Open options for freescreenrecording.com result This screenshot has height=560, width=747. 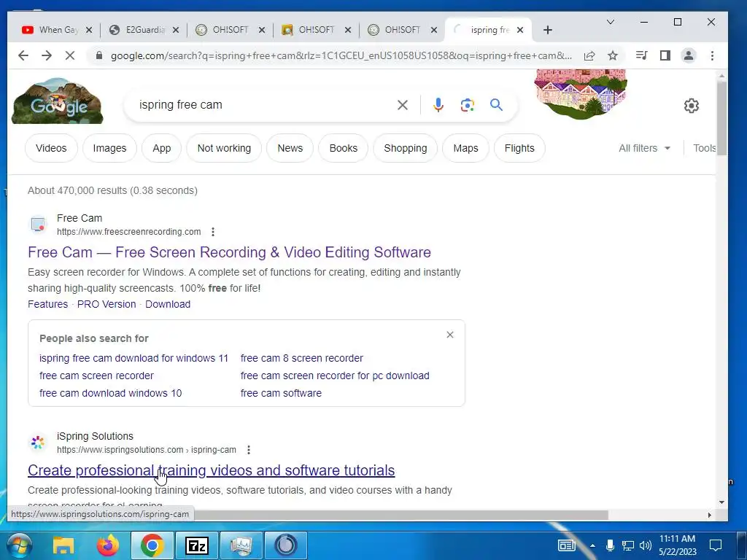click(213, 232)
